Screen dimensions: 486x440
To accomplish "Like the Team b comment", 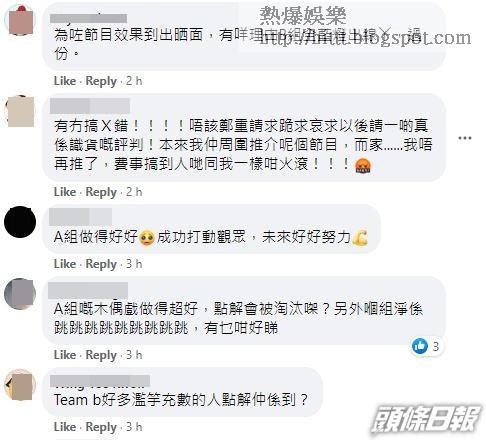I will 65,427.
